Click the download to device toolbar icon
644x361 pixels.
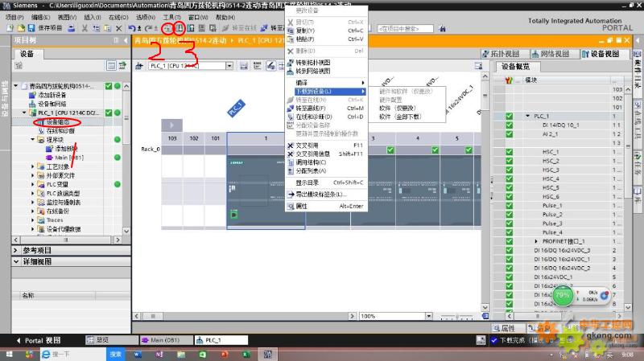point(179,28)
